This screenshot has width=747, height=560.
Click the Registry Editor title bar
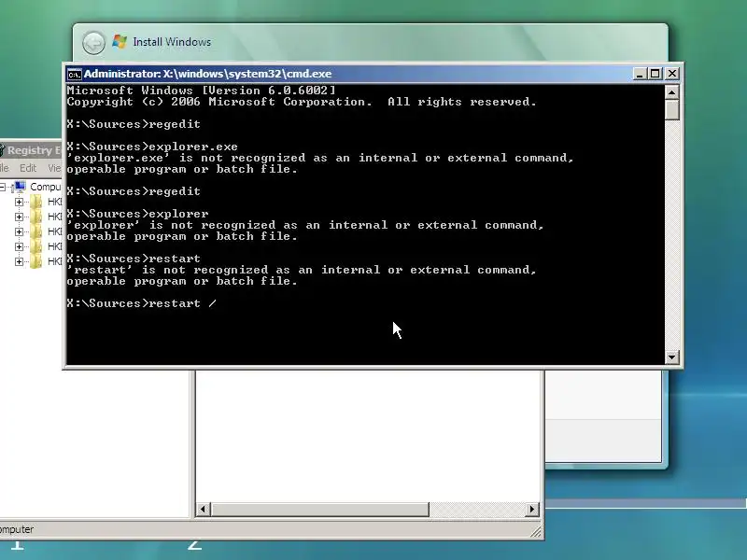[31, 150]
